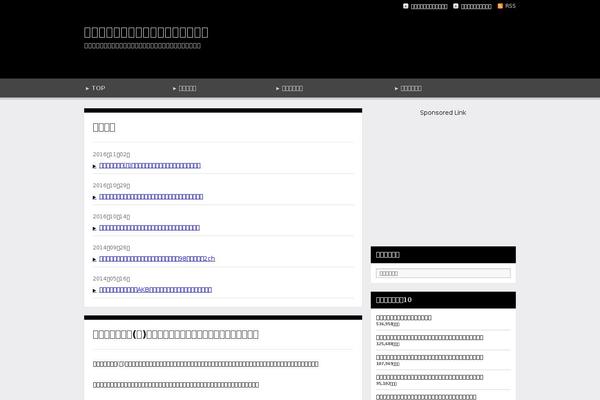Open the popular article with 187,969 views
This screenshot has width=600, height=400.
tap(429, 357)
